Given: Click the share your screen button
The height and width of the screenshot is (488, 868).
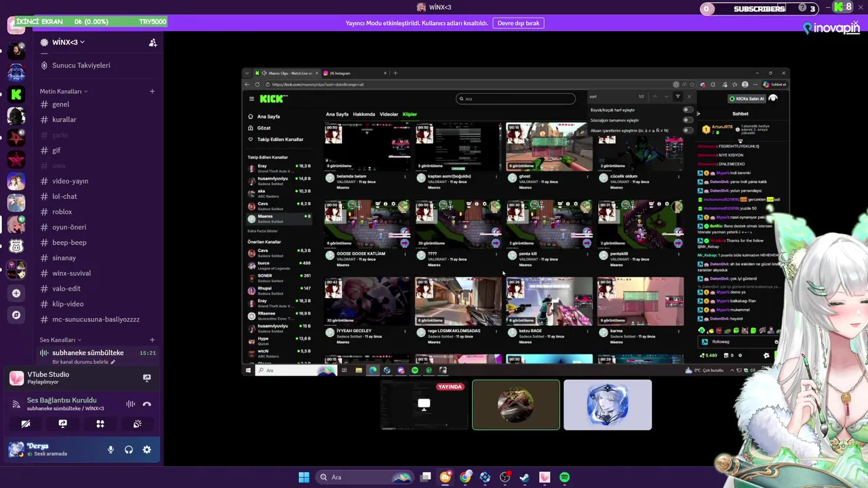Looking at the screenshot, I should click(63, 424).
